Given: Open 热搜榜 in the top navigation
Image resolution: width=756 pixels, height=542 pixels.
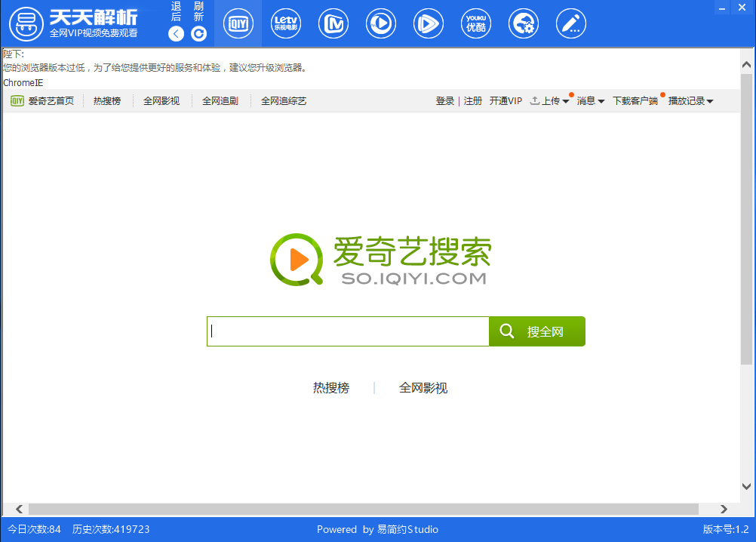Looking at the screenshot, I should click(107, 101).
